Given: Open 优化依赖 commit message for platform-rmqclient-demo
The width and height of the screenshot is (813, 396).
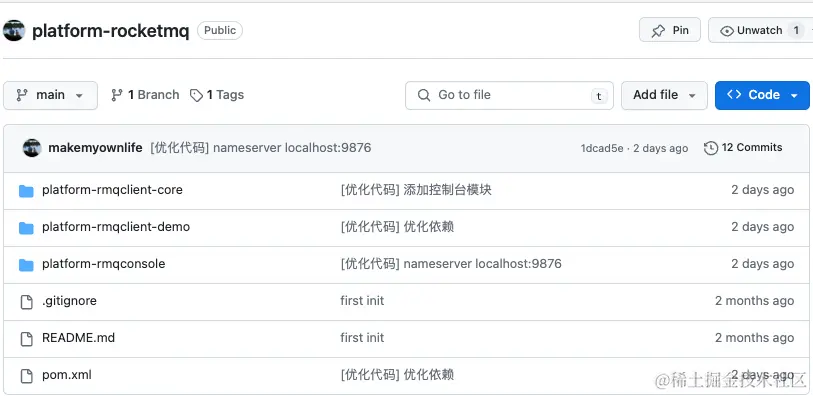Looking at the screenshot, I should click(397, 227).
